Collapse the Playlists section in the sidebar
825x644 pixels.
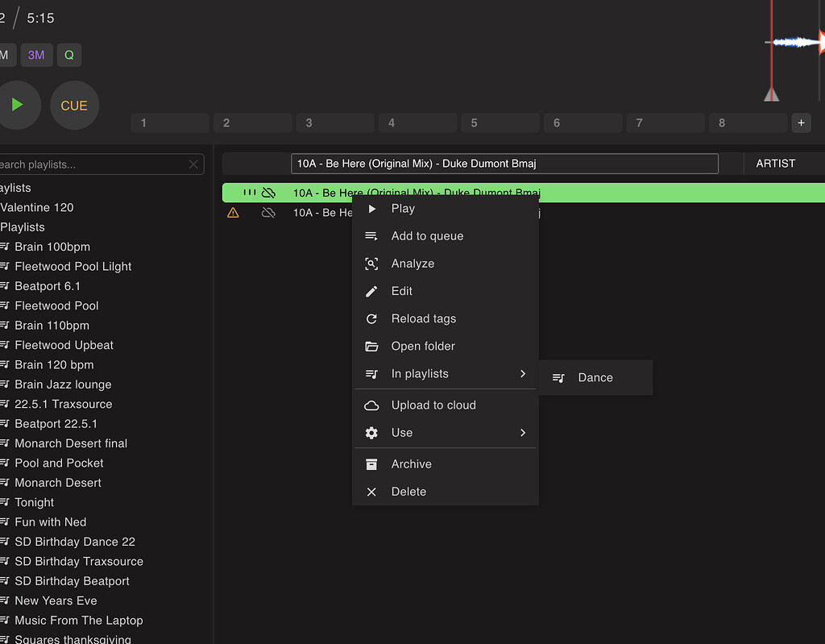(x=23, y=227)
